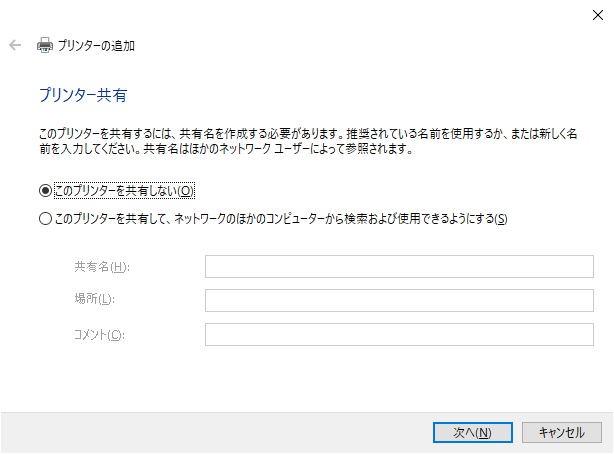The width and height of the screenshot is (614, 454).
Task: Click the empty gray footer area beside 次へ
Action: (215, 432)
